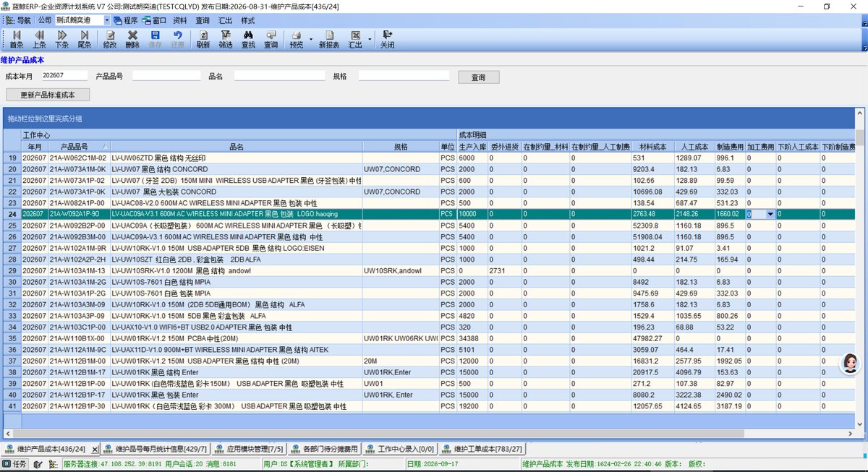
Task: Click the 更新产品标准成本 button
Action: 49,95
